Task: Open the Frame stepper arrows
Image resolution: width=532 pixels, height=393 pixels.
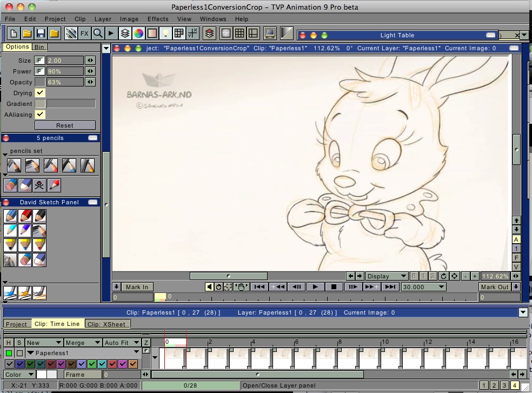Action: (145, 375)
